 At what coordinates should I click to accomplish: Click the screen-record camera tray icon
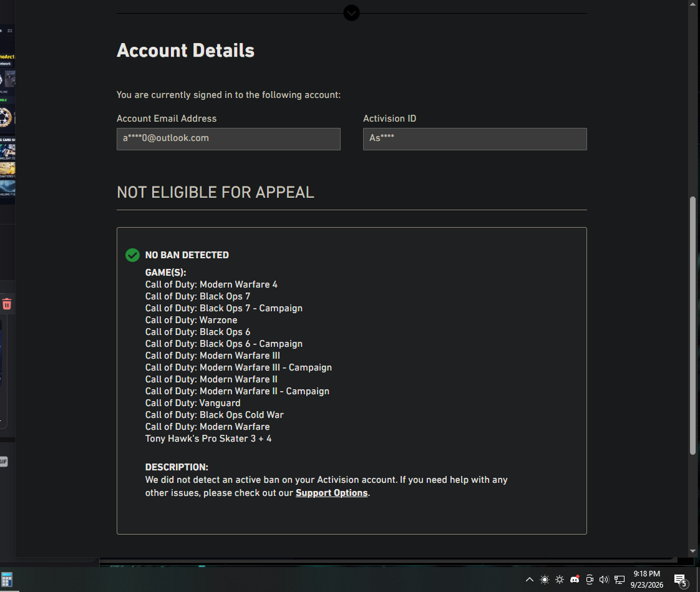pyautogui.click(x=590, y=580)
